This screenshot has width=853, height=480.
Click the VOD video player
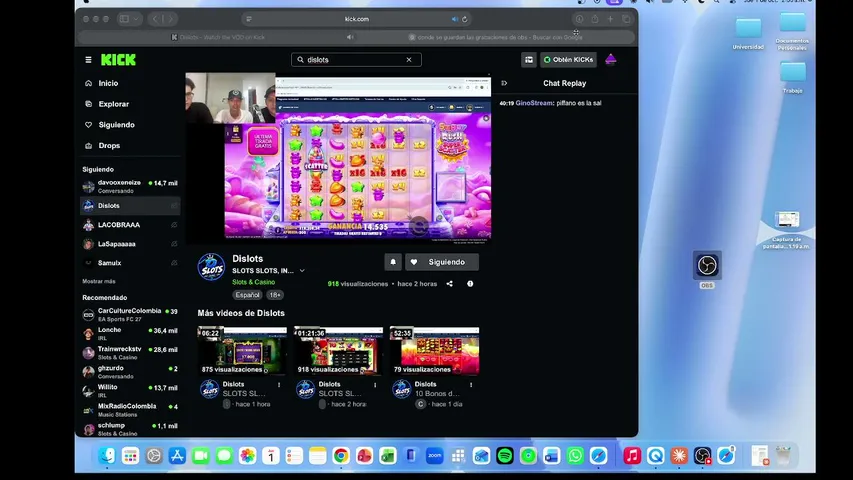pyautogui.click(x=338, y=158)
